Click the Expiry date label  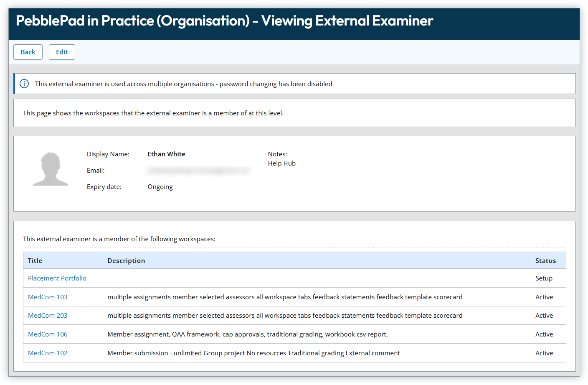[x=104, y=187]
